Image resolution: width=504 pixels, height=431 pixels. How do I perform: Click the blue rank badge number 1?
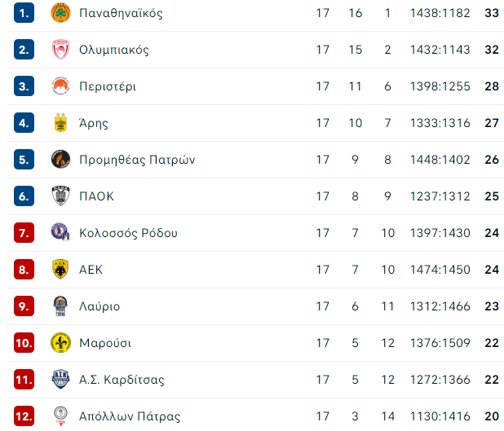click(x=24, y=13)
